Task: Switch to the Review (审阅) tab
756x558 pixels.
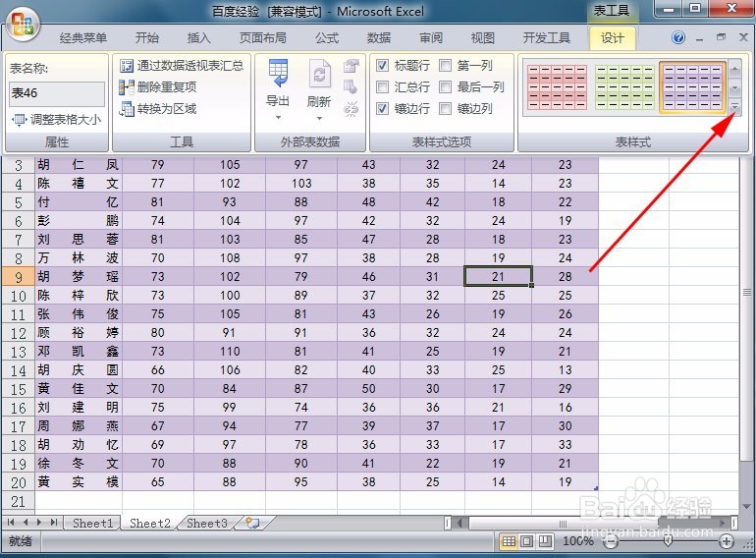Action: 431,38
